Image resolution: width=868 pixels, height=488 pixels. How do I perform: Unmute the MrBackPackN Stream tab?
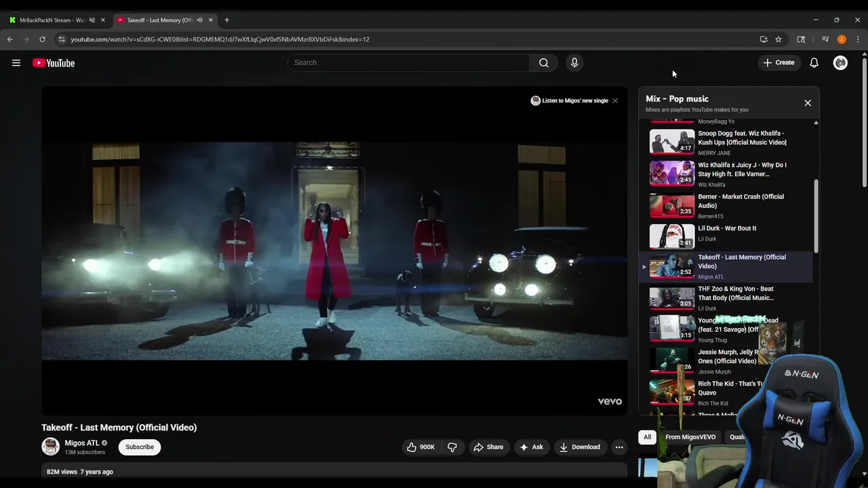click(92, 20)
